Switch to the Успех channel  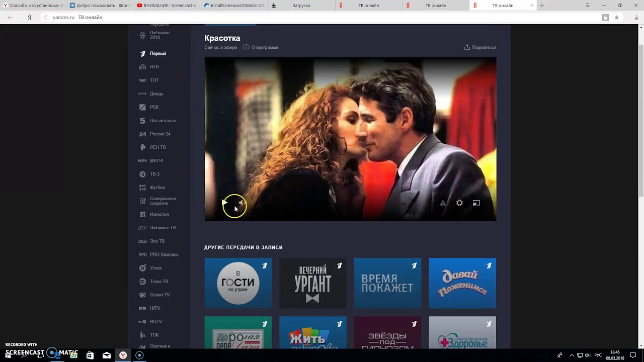pyautogui.click(x=150, y=268)
